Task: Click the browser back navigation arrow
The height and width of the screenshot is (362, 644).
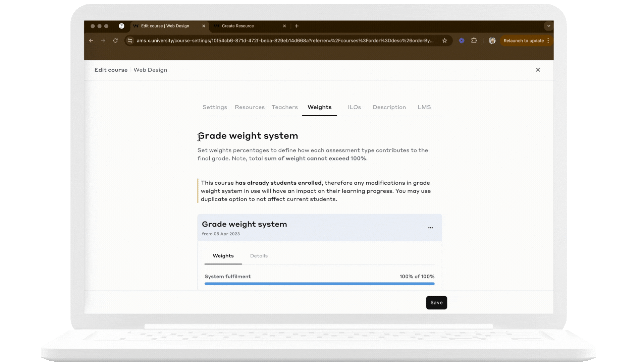Action: [91, 41]
